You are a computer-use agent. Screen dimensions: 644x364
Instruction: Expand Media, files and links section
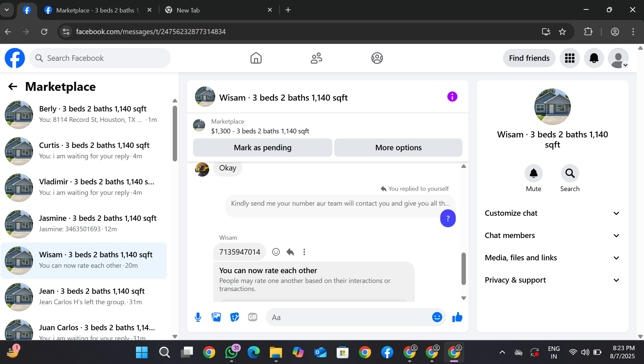[553, 258]
